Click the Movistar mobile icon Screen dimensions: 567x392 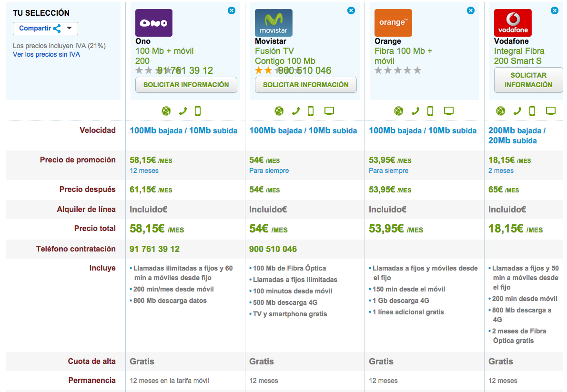pos(311,111)
